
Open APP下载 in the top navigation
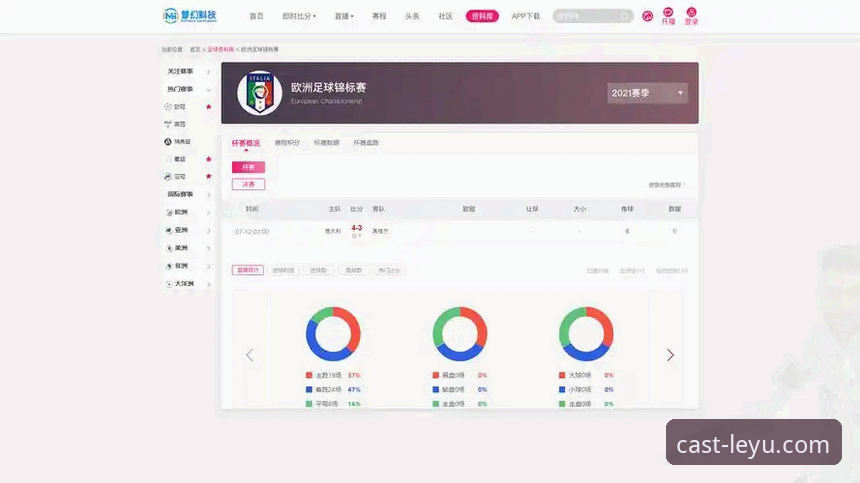525,16
